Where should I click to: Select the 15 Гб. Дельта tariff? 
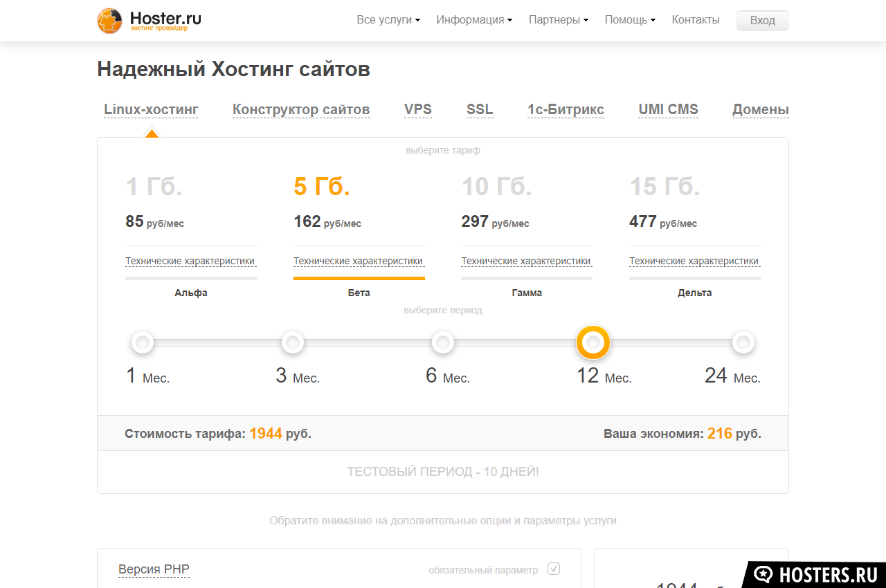coord(664,187)
